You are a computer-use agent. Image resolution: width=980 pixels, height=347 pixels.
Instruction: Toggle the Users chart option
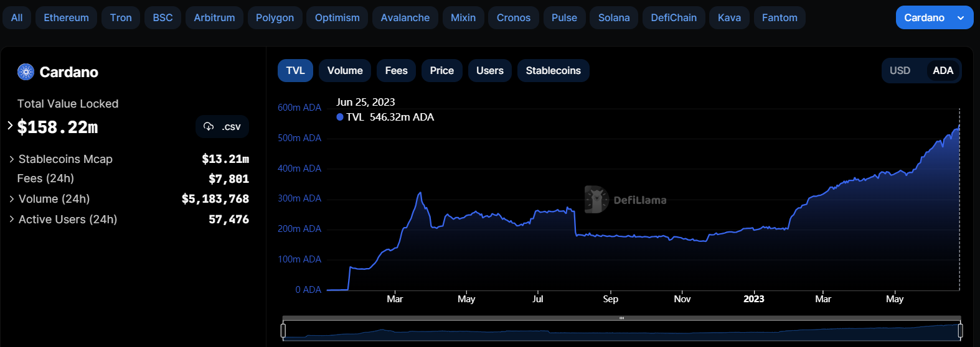490,70
